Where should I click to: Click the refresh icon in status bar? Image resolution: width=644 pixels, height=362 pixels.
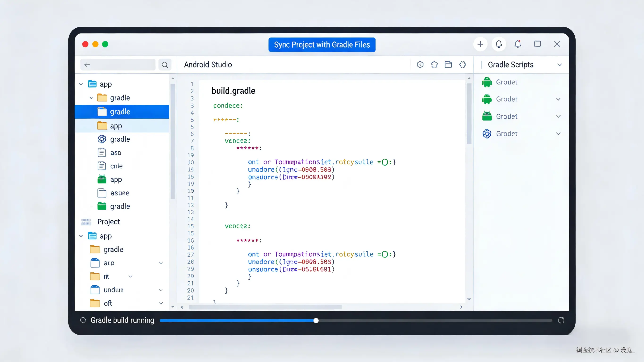(x=561, y=320)
